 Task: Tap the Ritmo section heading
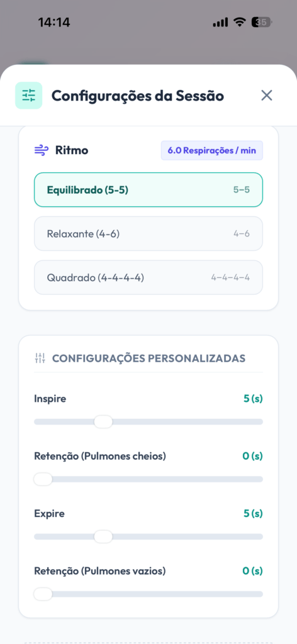[72, 151]
